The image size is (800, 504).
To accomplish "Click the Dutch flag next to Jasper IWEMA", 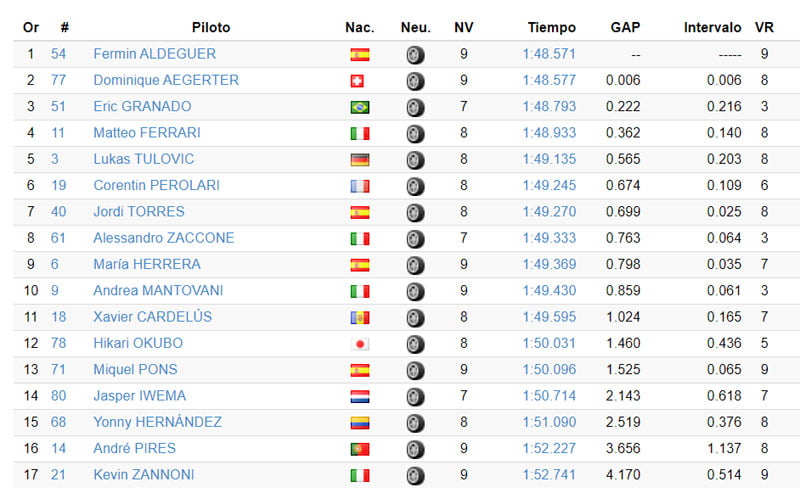I will click(x=360, y=396).
